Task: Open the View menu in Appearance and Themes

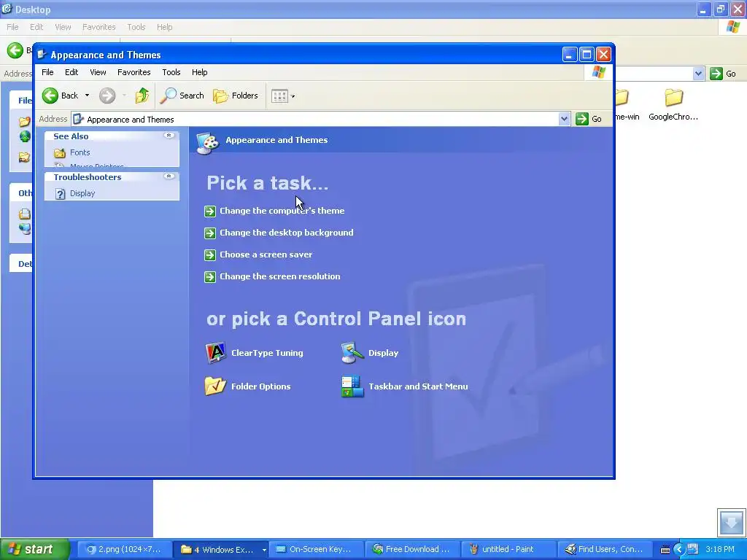Action: 98,72
